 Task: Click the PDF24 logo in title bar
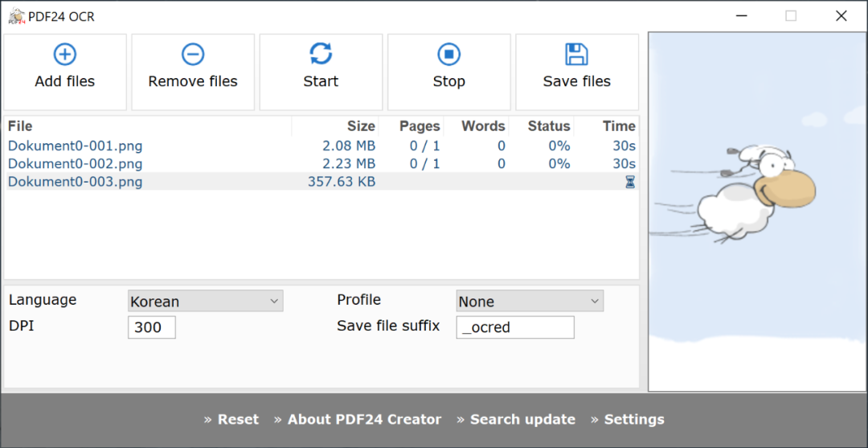(16, 16)
